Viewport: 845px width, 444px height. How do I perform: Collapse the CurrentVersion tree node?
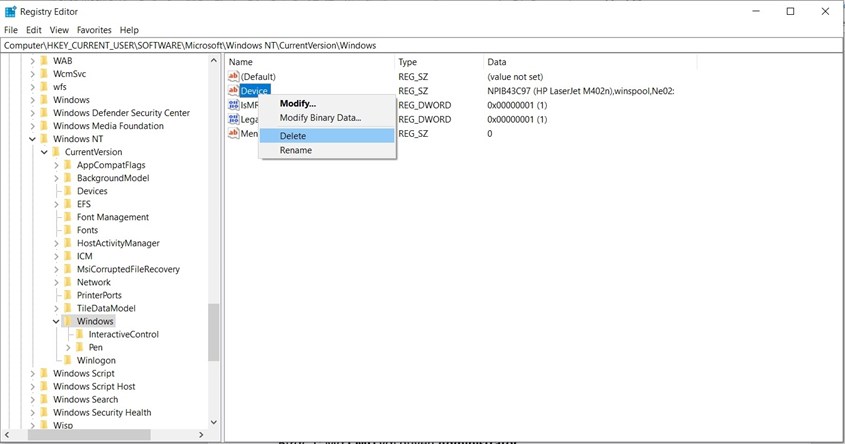(x=44, y=152)
